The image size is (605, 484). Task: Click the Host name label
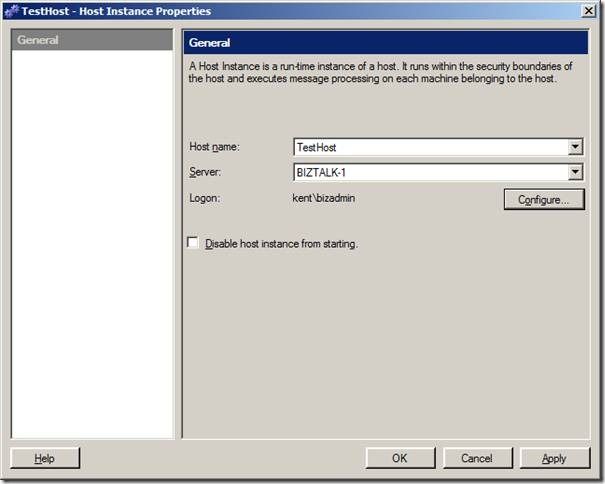(214, 147)
